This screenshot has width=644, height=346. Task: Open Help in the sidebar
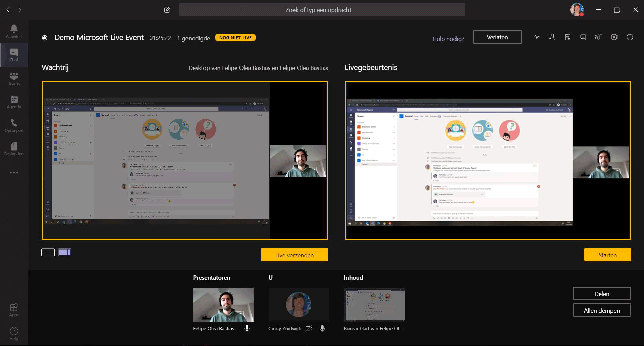click(x=14, y=334)
